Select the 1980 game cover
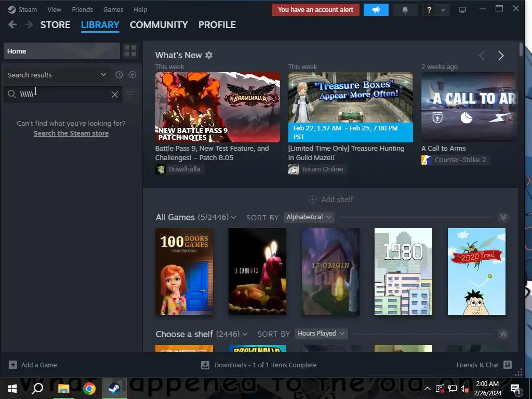 pos(403,271)
